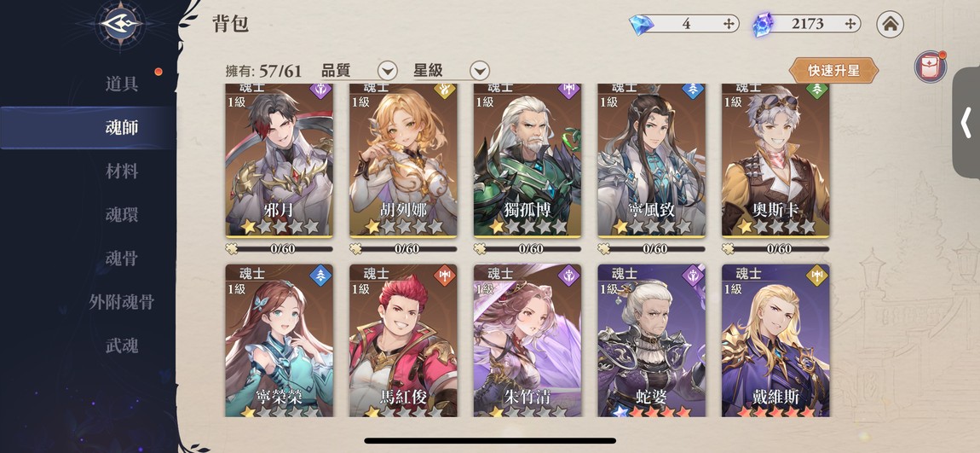Tap the 快速升星 quick star-up button

(x=833, y=71)
